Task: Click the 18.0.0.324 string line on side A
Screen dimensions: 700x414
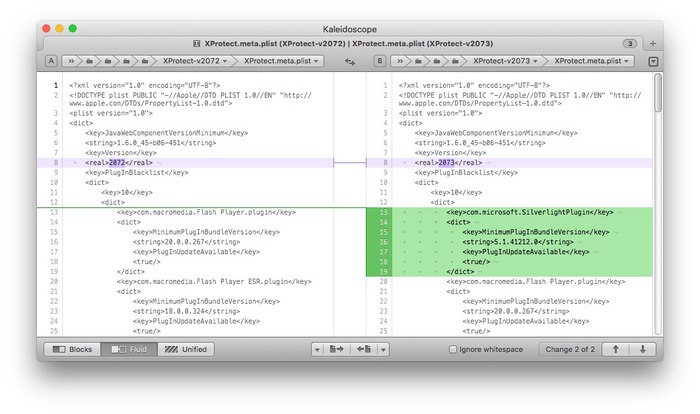Action: tap(186, 311)
